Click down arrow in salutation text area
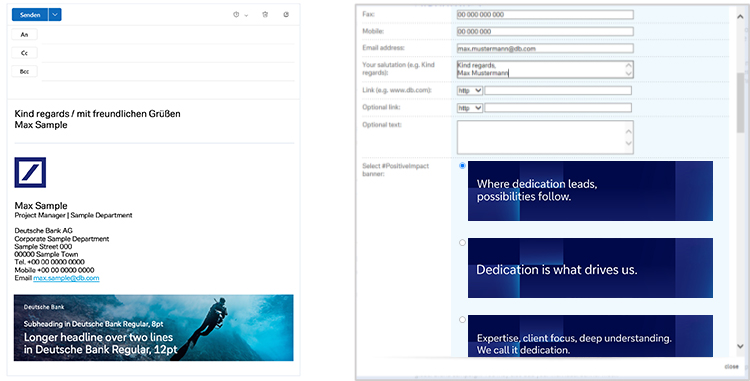 pyautogui.click(x=629, y=74)
